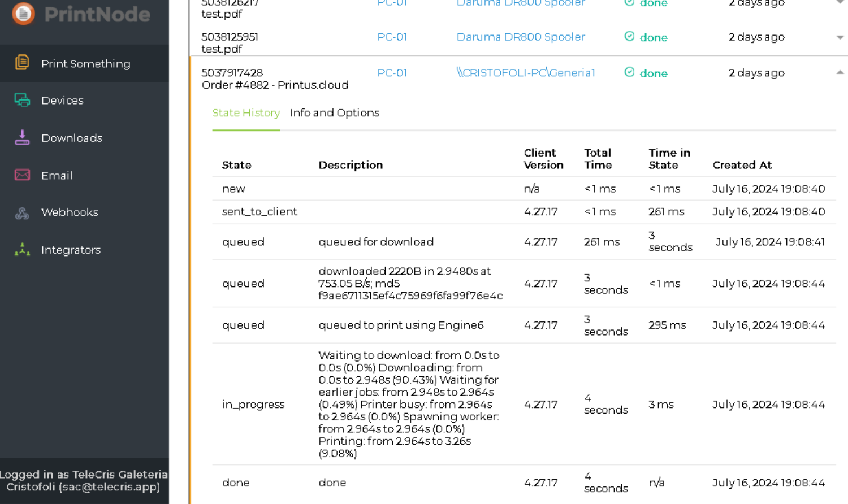848x504 pixels.
Task: Expand job 5038125951 details arrow
Action: coord(840,37)
